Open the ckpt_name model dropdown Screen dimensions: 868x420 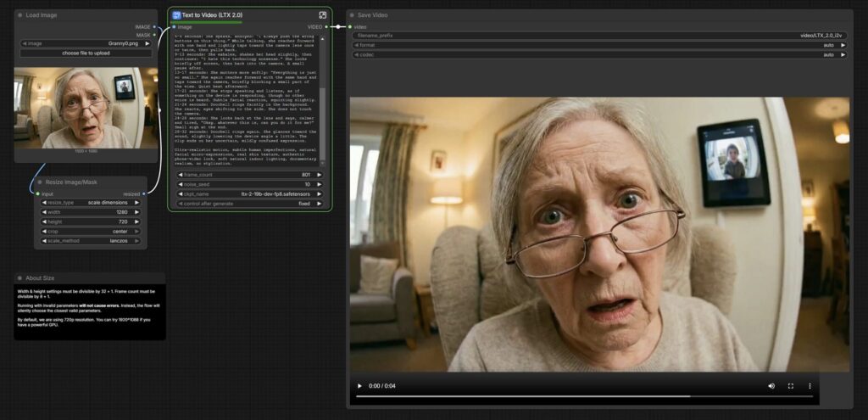pyautogui.click(x=249, y=194)
